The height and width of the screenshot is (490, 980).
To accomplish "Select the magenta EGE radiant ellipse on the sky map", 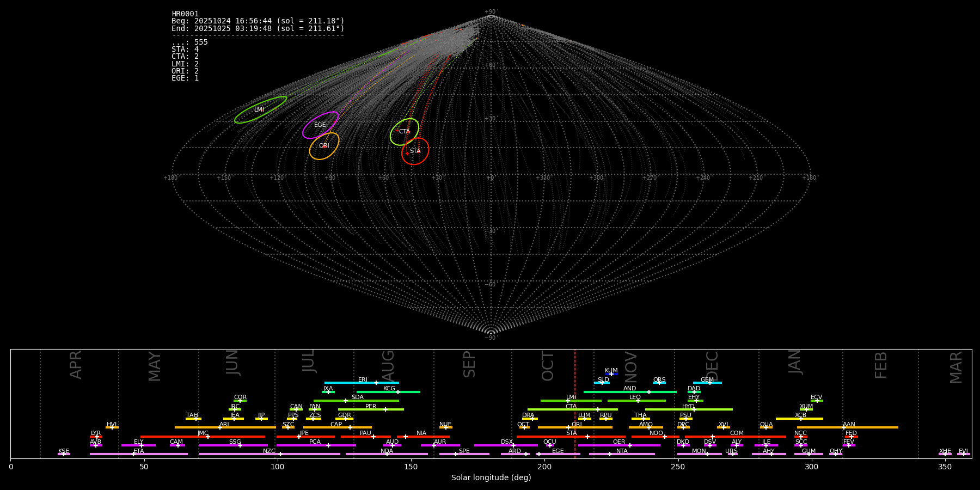I will click(x=321, y=125).
